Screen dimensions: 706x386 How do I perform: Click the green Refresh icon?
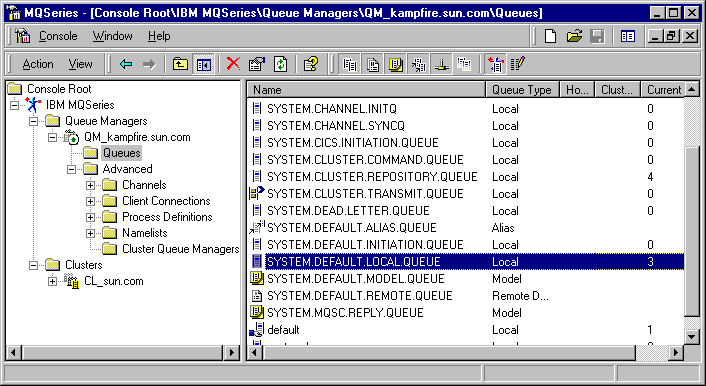coord(281,64)
